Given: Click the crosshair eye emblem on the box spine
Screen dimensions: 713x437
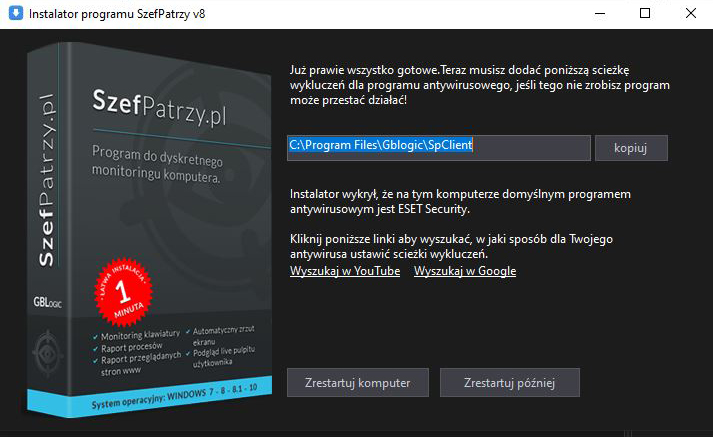Looking at the screenshot, I should [x=47, y=353].
